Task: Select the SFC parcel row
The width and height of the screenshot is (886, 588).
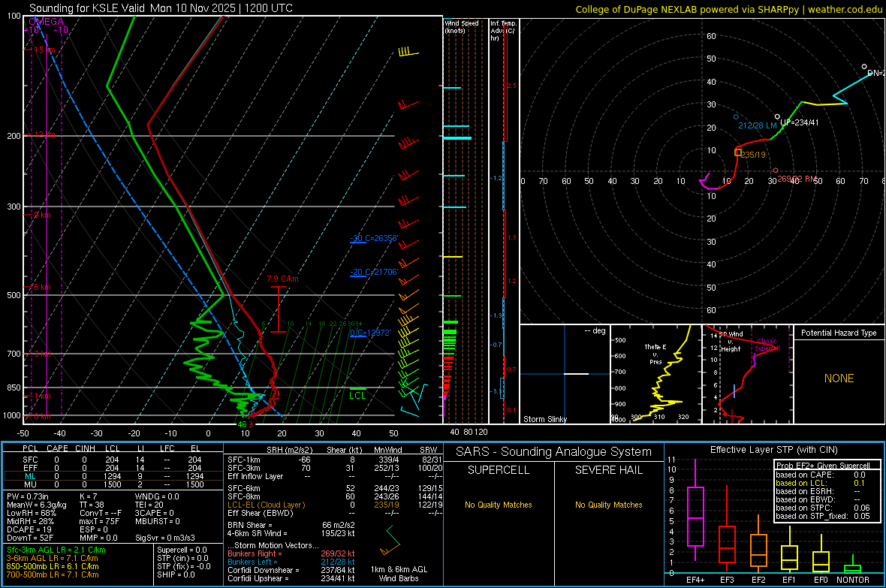Action: 113,460
